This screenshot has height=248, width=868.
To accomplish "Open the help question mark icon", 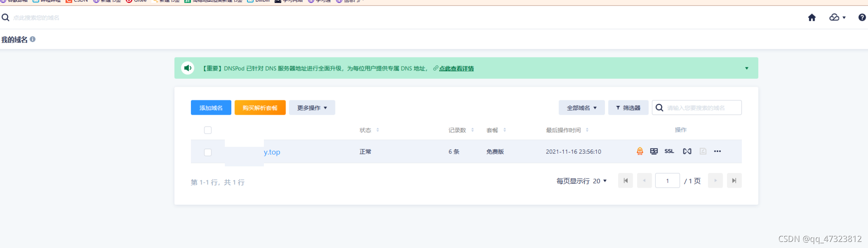I will [862, 17].
